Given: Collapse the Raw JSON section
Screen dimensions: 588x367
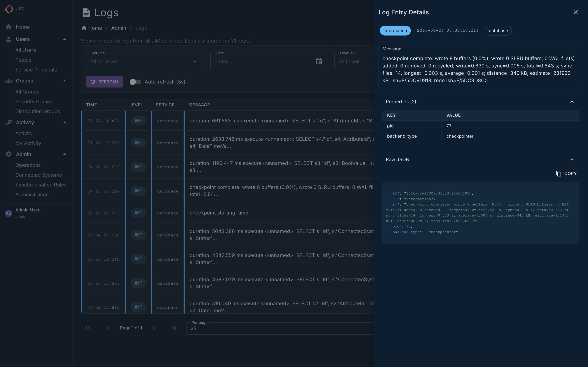Looking at the screenshot, I should pyautogui.click(x=572, y=159).
